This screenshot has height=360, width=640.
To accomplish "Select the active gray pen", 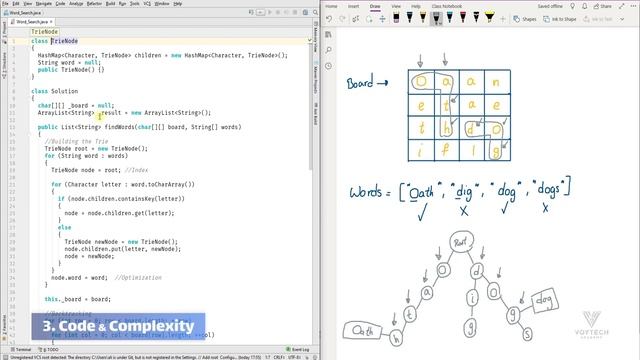I will click(436, 18).
